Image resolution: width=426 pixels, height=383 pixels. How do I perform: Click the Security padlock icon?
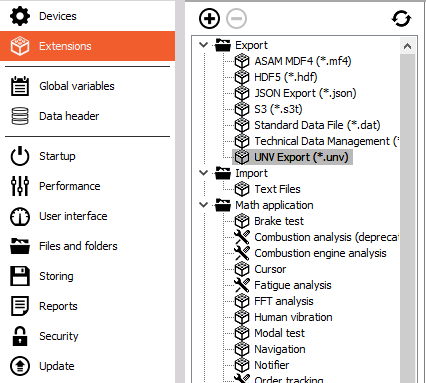pos(20,336)
